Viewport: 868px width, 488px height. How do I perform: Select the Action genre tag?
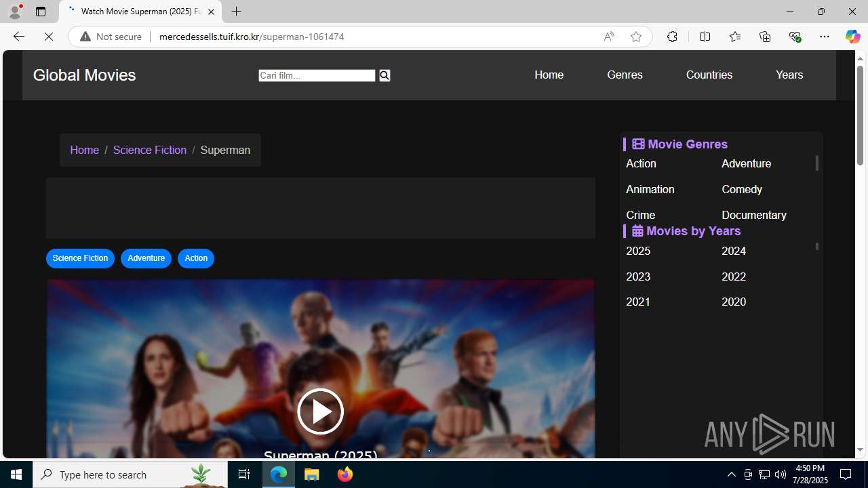196,258
